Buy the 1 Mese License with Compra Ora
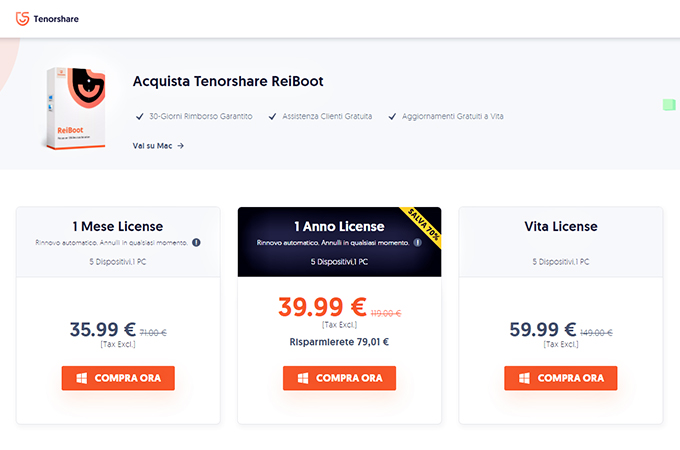Image resolution: width=680 pixels, height=450 pixels. tap(118, 378)
